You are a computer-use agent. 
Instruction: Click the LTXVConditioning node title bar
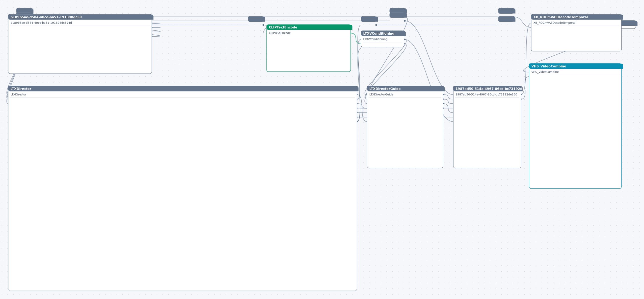[x=383, y=33]
